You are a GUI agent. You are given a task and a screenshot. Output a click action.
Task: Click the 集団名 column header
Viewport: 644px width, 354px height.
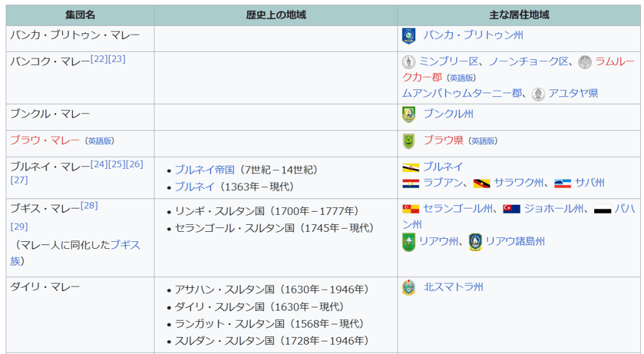tap(80, 15)
